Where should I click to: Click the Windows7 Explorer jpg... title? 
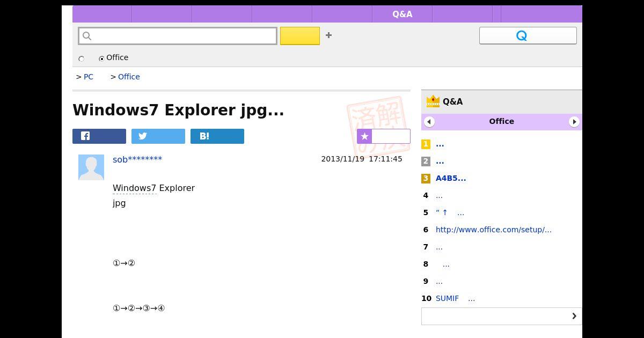[178, 110]
